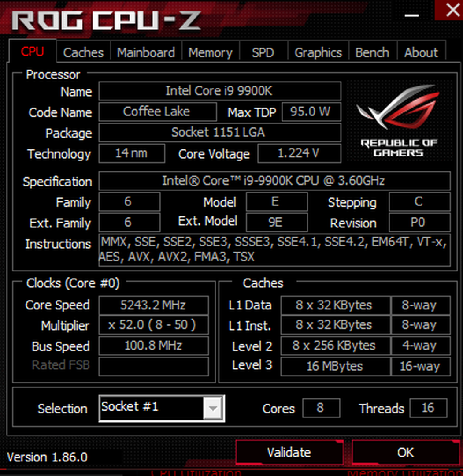Click the empty Rated FSB field

pyautogui.click(x=153, y=366)
